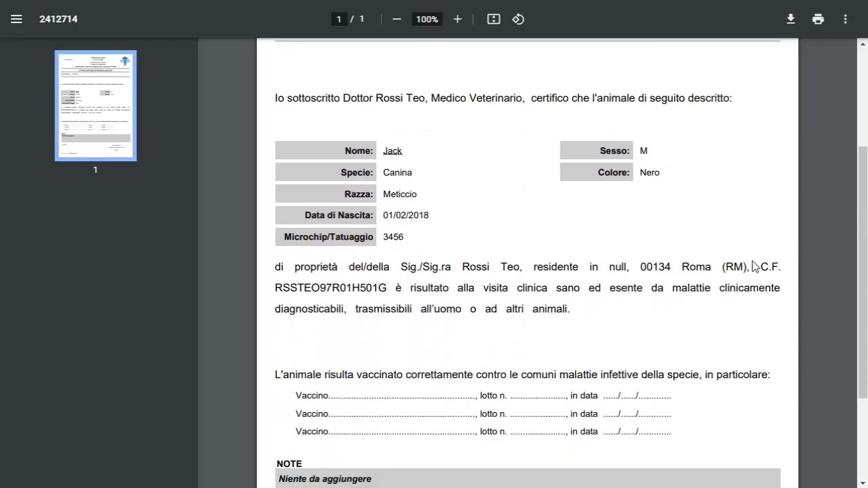
Task: Click the 'Data di Nascita:' label
Action: click(x=325, y=215)
